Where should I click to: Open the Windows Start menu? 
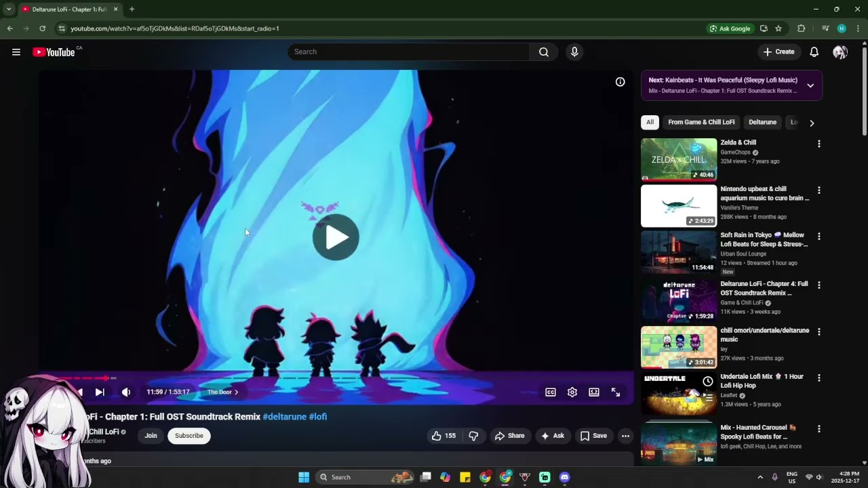pyautogui.click(x=304, y=477)
